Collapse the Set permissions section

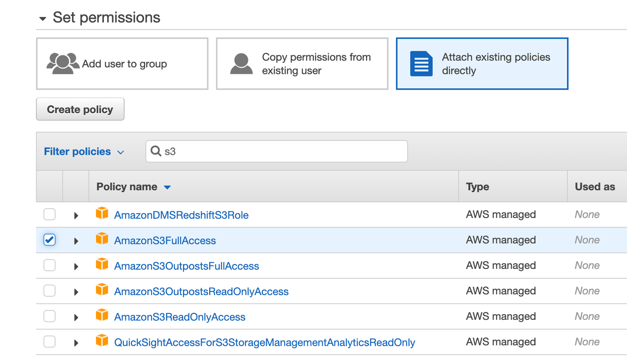point(43,18)
